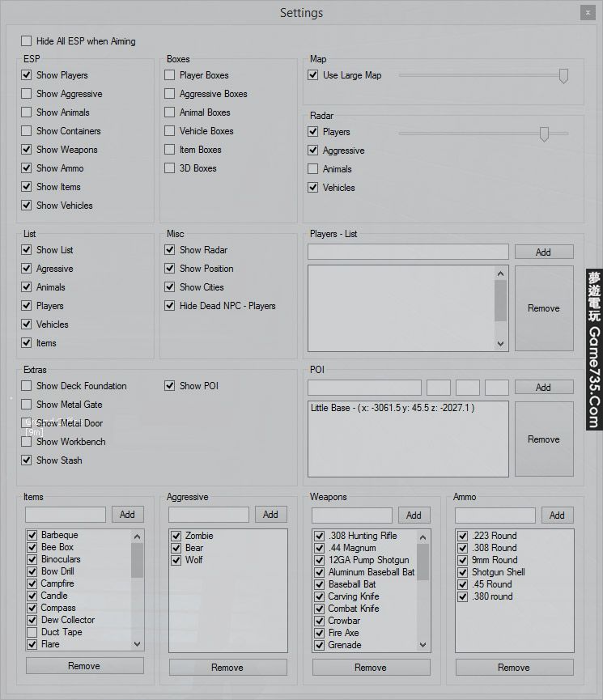Check the Player Boxes option
Image resolution: width=603 pixels, height=700 pixels.
170,75
